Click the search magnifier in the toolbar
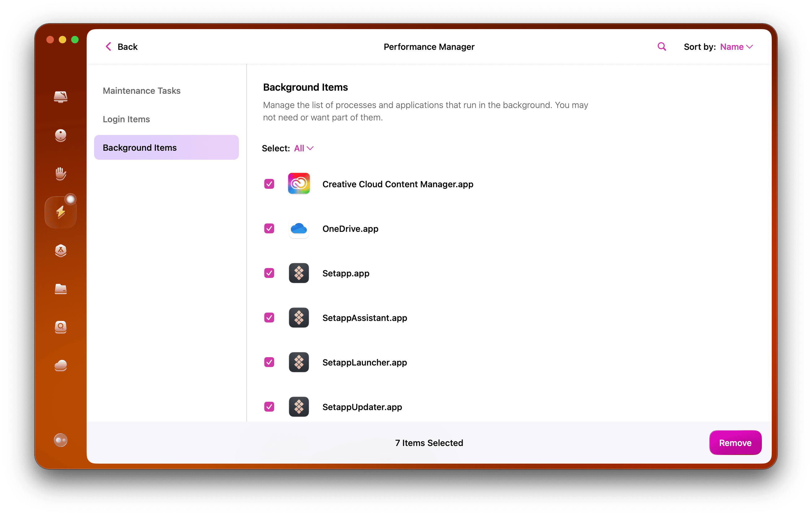Viewport: 812px width, 515px height. click(x=661, y=46)
